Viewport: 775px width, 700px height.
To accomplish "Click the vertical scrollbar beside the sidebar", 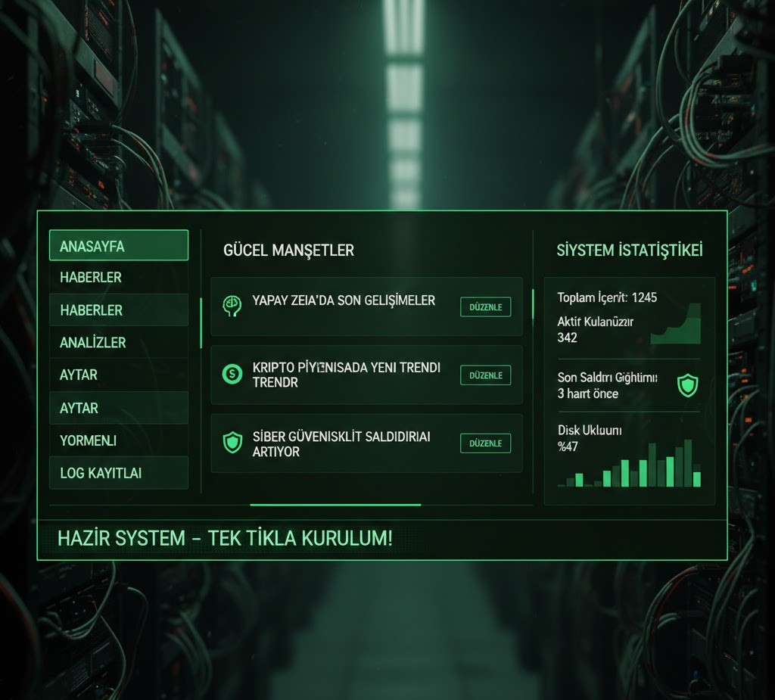I will [201, 323].
